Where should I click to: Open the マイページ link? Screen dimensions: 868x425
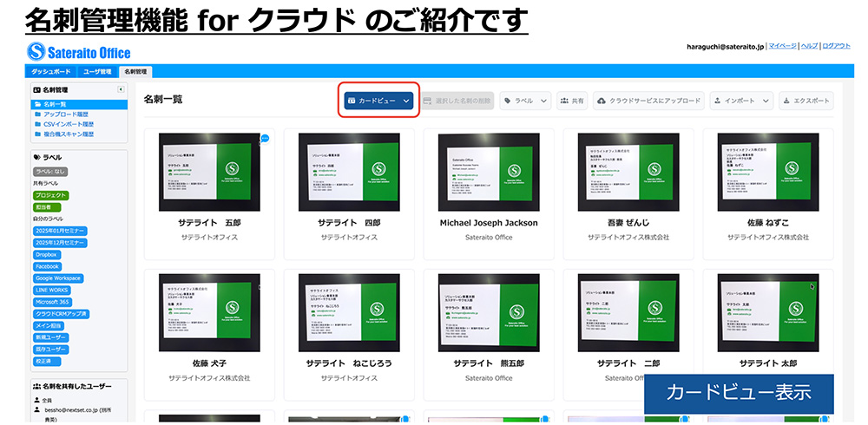782,46
